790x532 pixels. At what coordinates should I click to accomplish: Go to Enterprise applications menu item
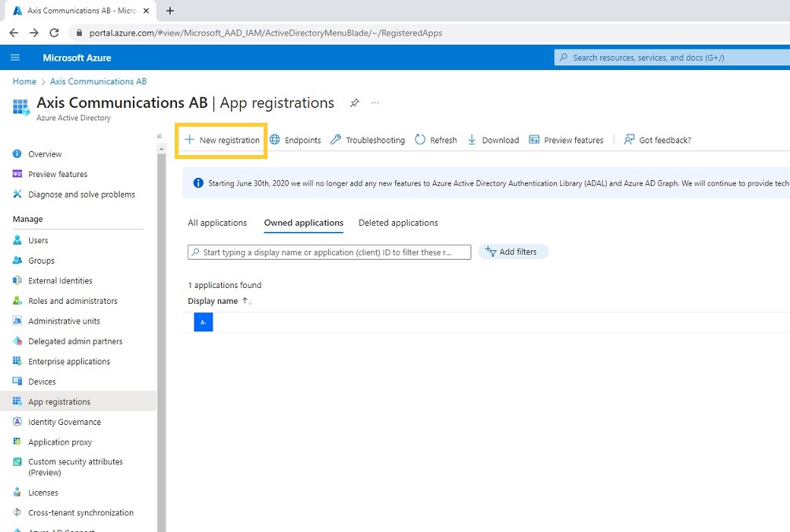tap(69, 361)
